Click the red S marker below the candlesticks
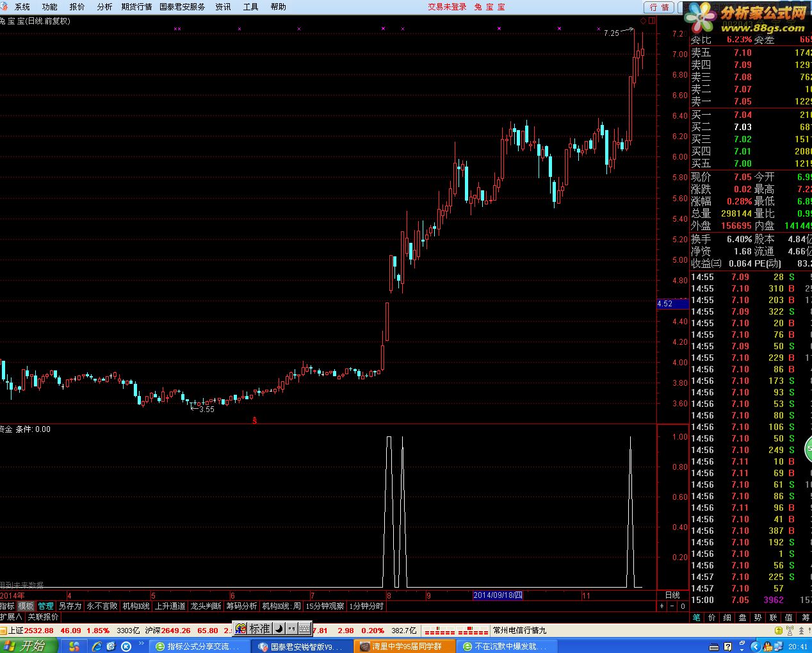Screen dimensions: 812x653 click(254, 420)
